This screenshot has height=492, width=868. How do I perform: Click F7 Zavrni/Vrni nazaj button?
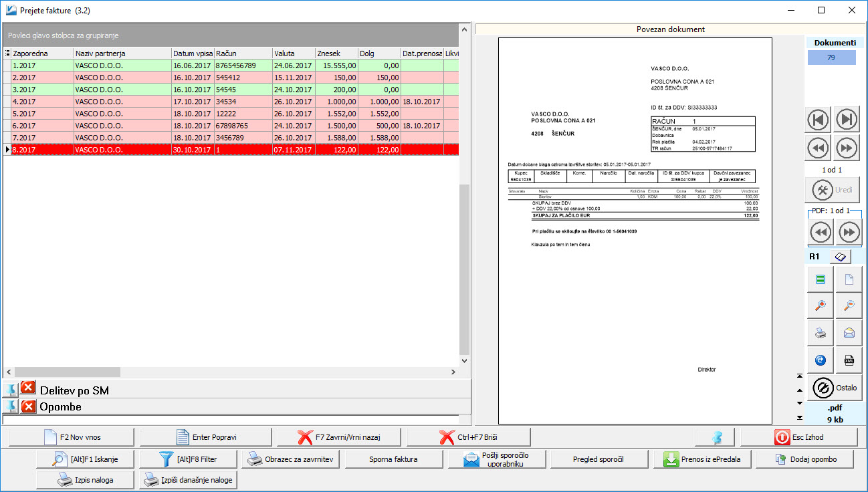point(340,437)
